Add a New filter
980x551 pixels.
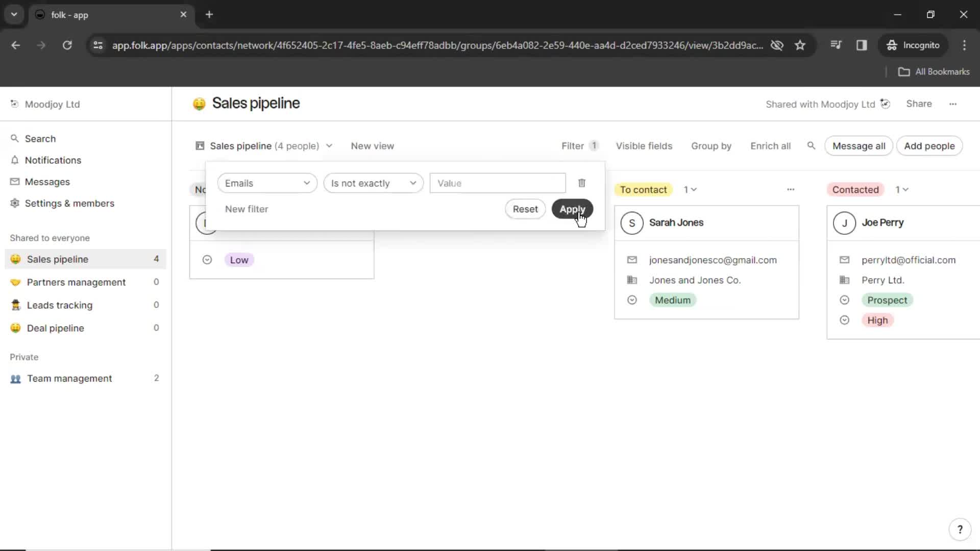point(247,209)
